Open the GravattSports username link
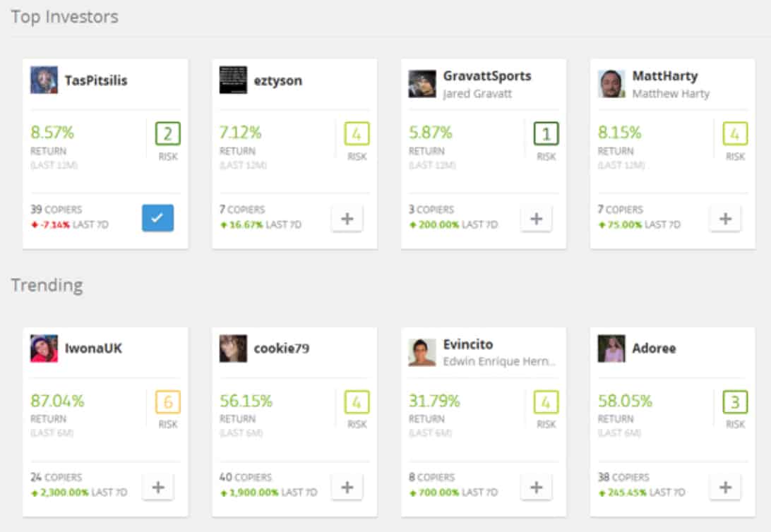 tap(486, 75)
